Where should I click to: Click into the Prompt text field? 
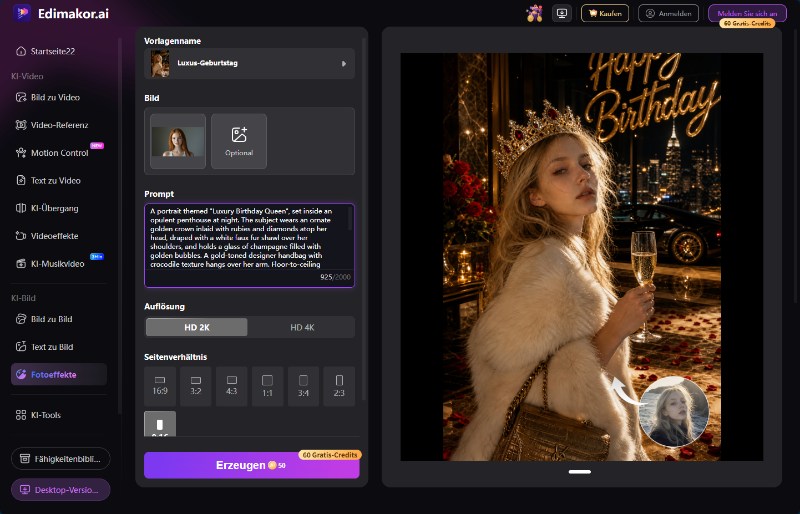coord(249,246)
